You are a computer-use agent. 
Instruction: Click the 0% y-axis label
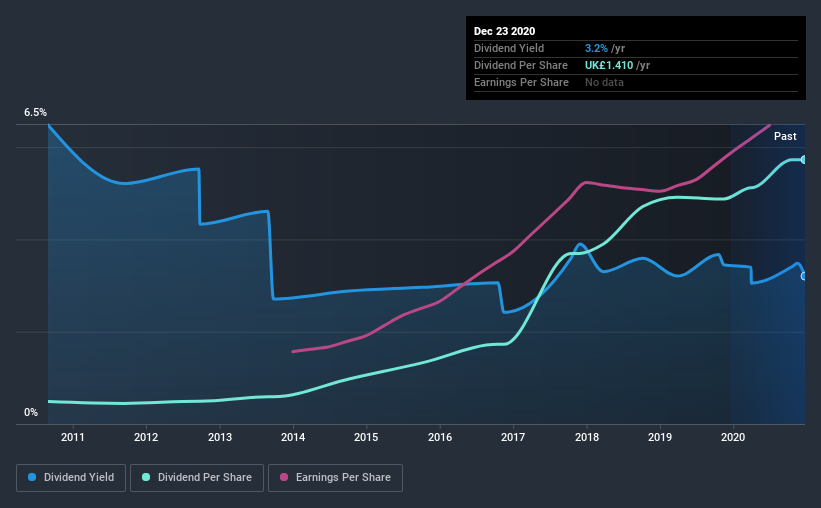[31, 413]
